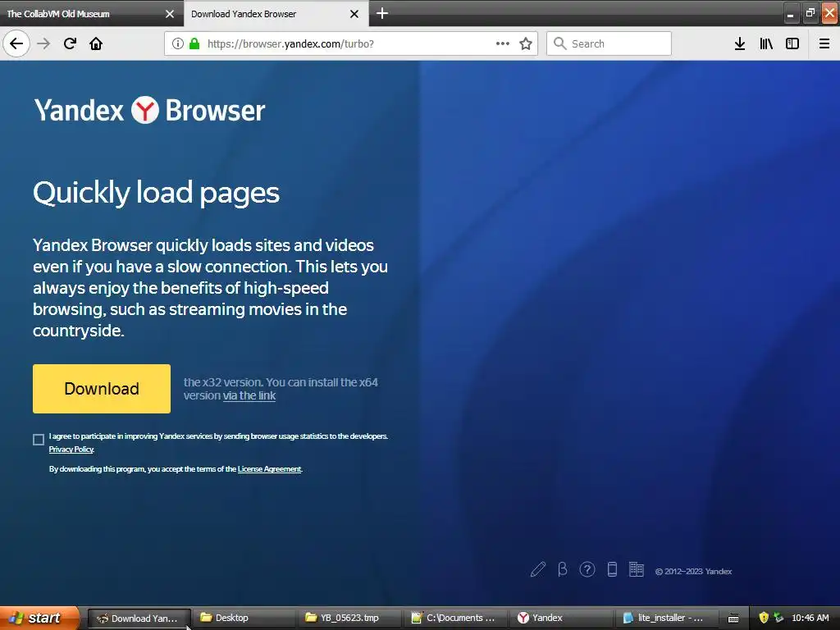This screenshot has width=840, height=630.
Task: Reload the current page
Action: coord(70,43)
